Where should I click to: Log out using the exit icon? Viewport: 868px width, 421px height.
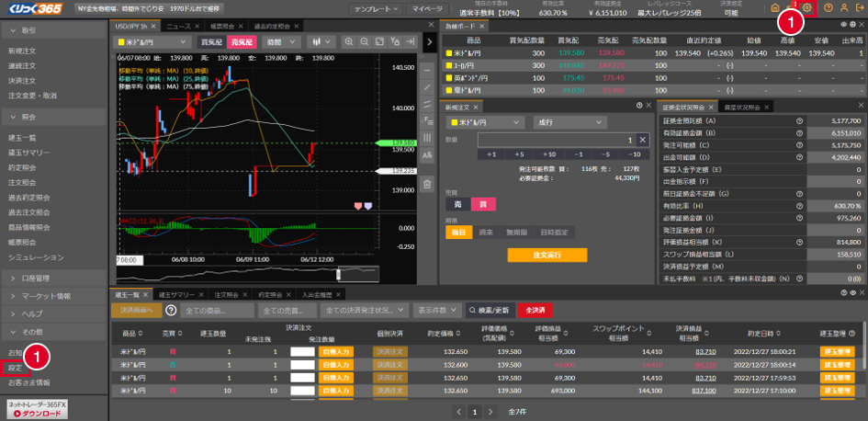click(x=859, y=8)
